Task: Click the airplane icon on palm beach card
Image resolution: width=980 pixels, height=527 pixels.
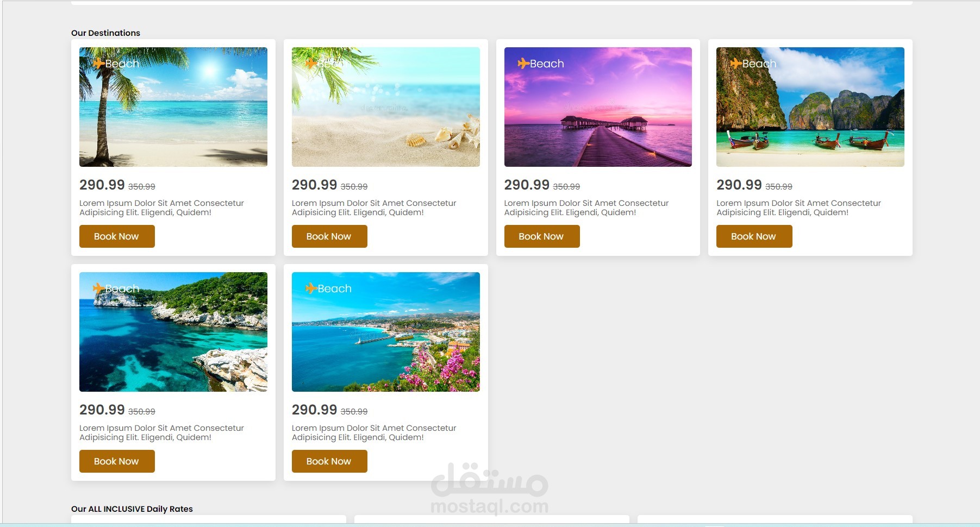Action: tap(98, 64)
